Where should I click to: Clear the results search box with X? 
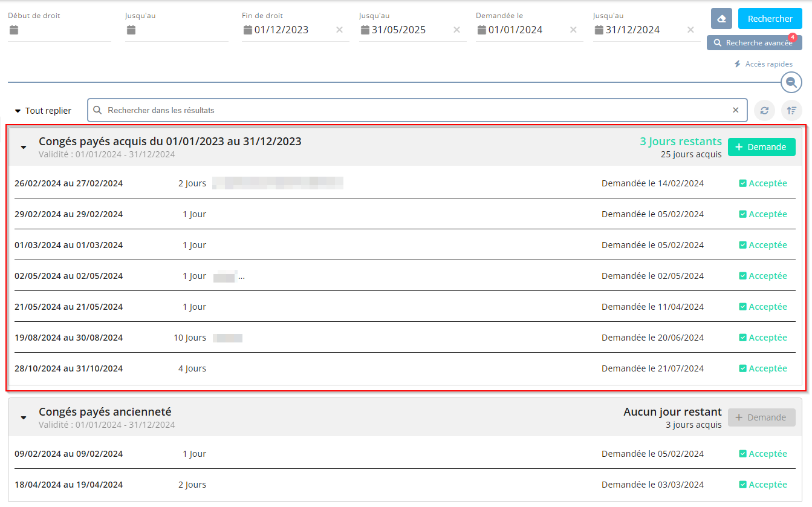[x=735, y=110]
